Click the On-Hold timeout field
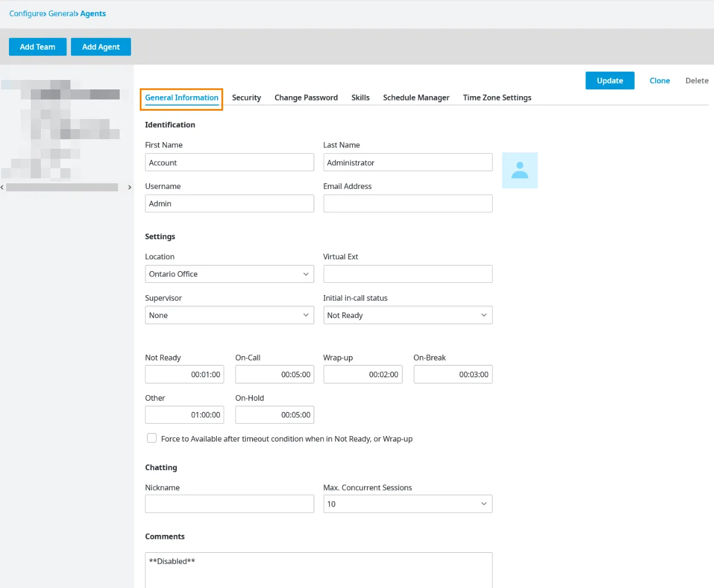 click(x=275, y=415)
